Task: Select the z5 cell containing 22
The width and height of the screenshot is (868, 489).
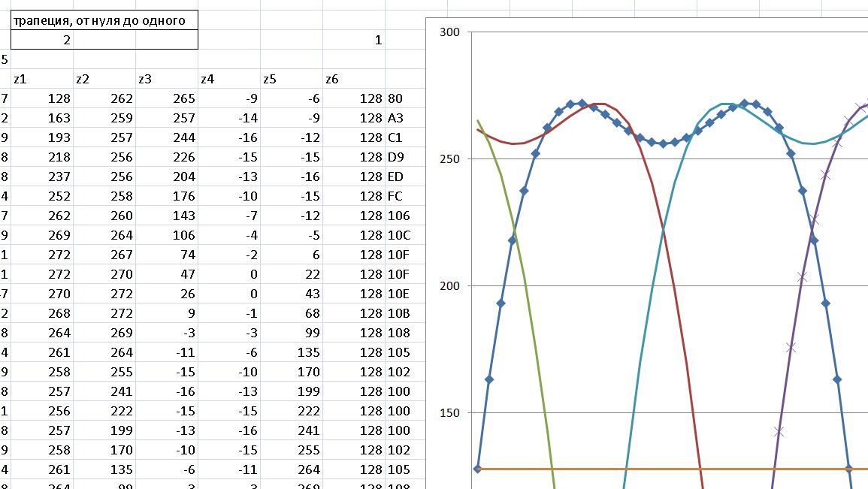Action: coord(291,274)
